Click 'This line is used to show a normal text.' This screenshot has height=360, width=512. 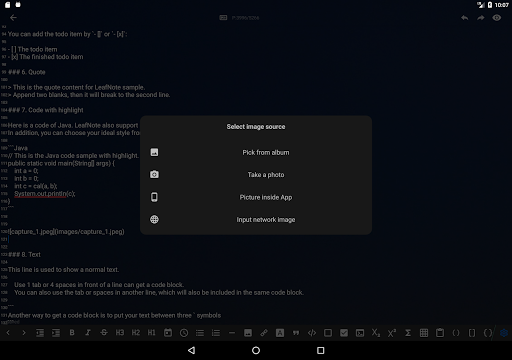(63, 270)
